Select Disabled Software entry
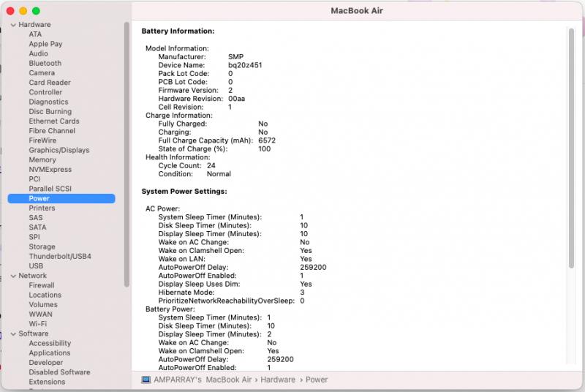This screenshot has width=585, height=392. point(59,372)
